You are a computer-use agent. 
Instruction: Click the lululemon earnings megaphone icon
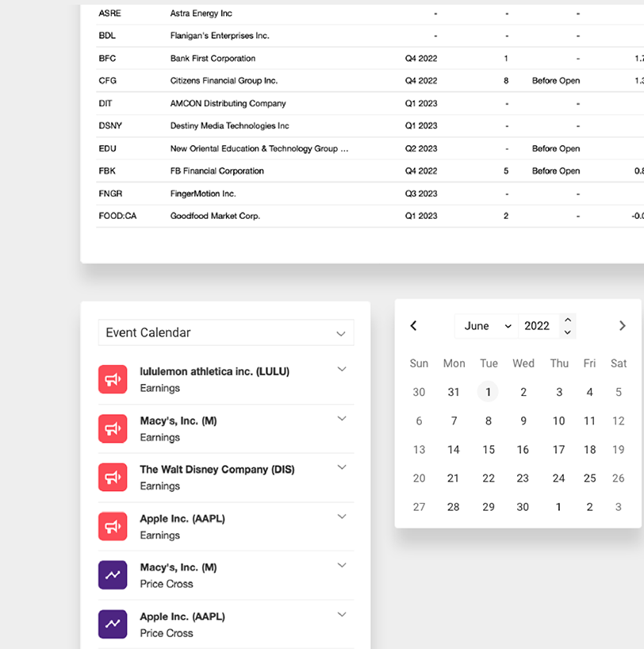coord(113,379)
